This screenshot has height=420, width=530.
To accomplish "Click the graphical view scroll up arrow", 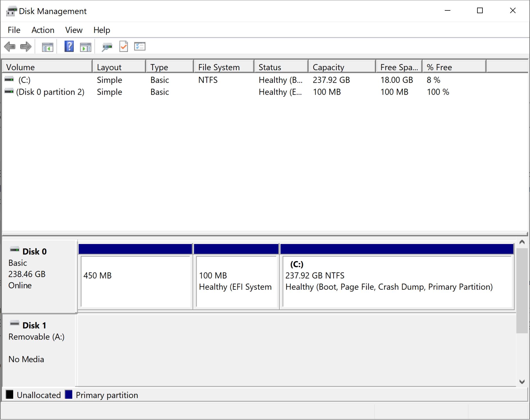I will pyautogui.click(x=522, y=242).
